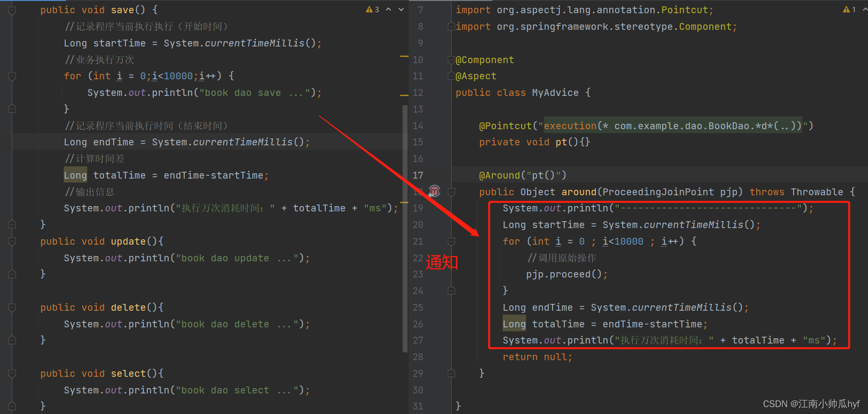868x414 pixels.
Task: Click line number 31 in gutter
Action: point(418,406)
